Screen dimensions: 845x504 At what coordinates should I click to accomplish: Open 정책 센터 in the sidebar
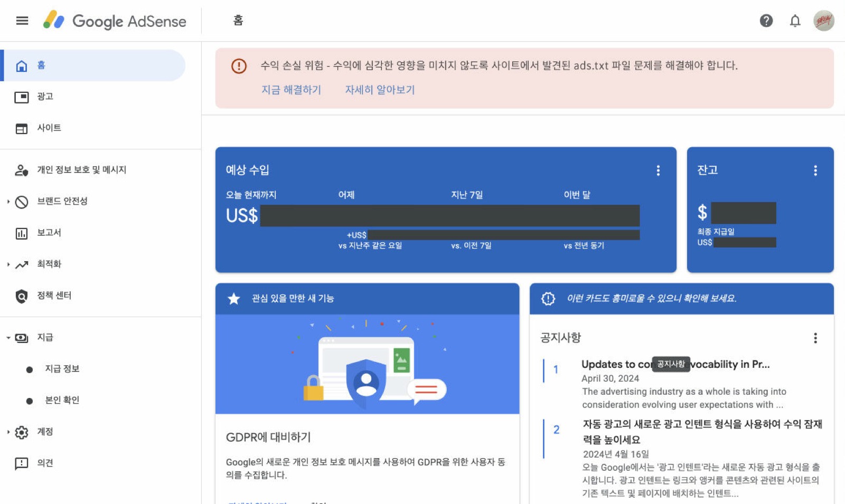coord(54,295)
